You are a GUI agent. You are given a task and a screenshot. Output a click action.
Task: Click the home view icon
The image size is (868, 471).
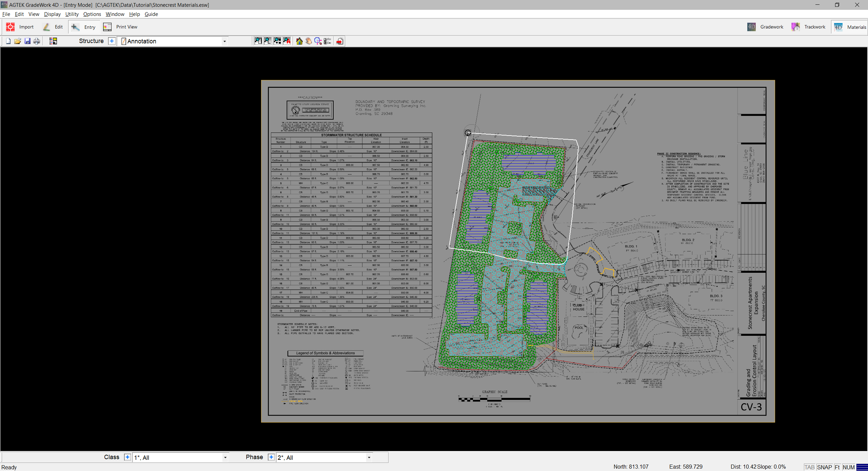(299, 41)
